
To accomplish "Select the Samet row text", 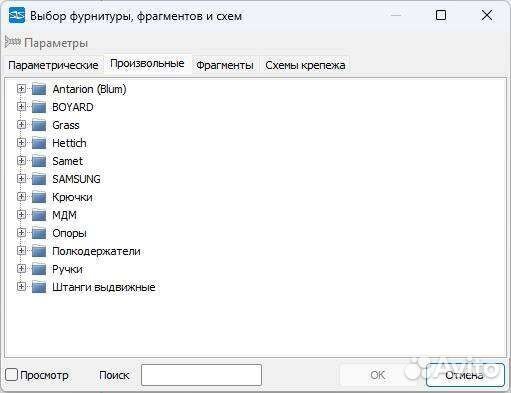I will click(x=67, y=161).
